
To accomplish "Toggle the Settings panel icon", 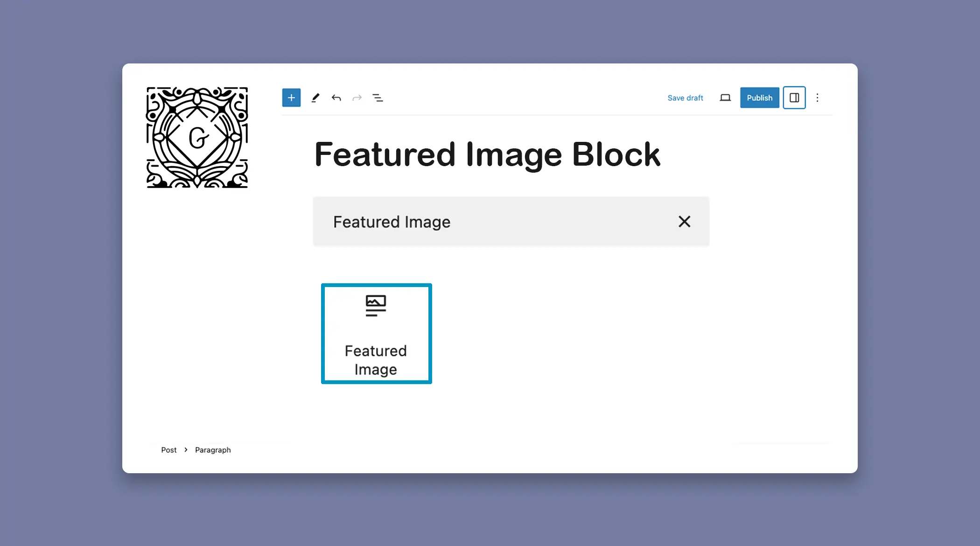I will click(x=794, y=98).
